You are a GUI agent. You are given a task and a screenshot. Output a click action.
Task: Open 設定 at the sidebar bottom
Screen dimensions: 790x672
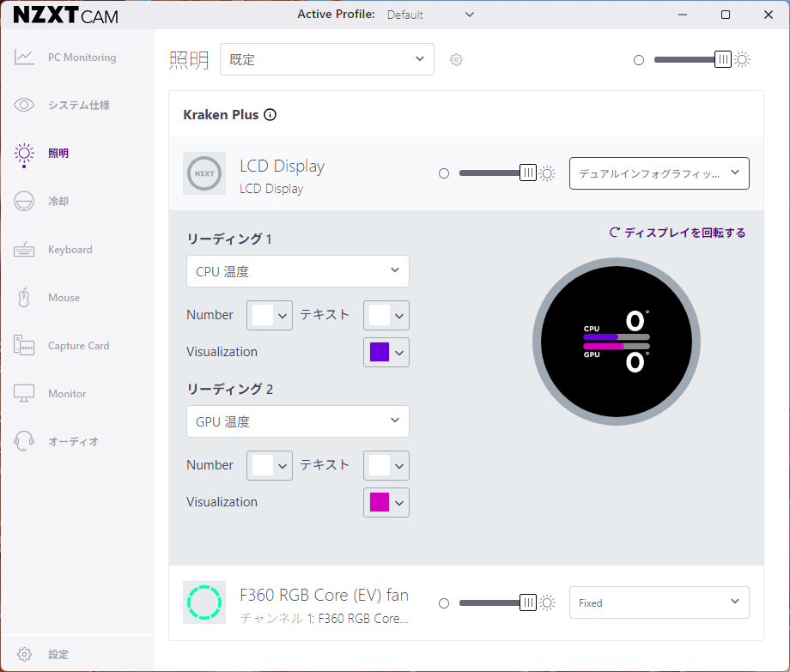pyautogui.click(x=58, y=654)
